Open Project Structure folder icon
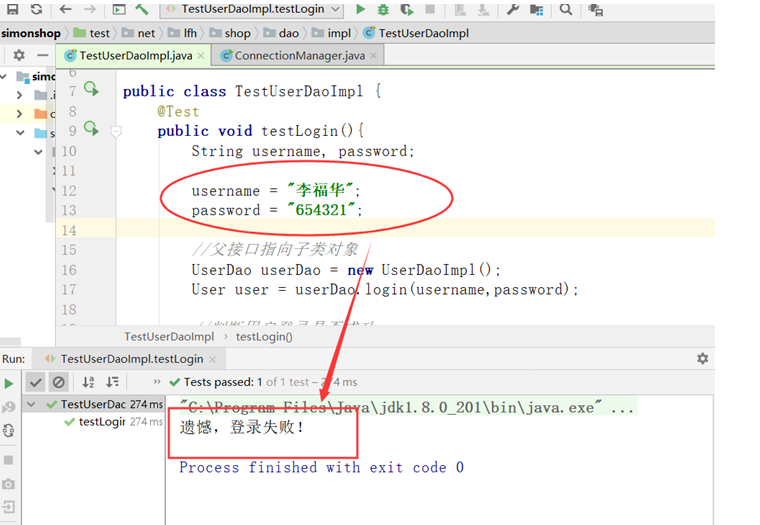760x525 pixels. tap(537, 9)
